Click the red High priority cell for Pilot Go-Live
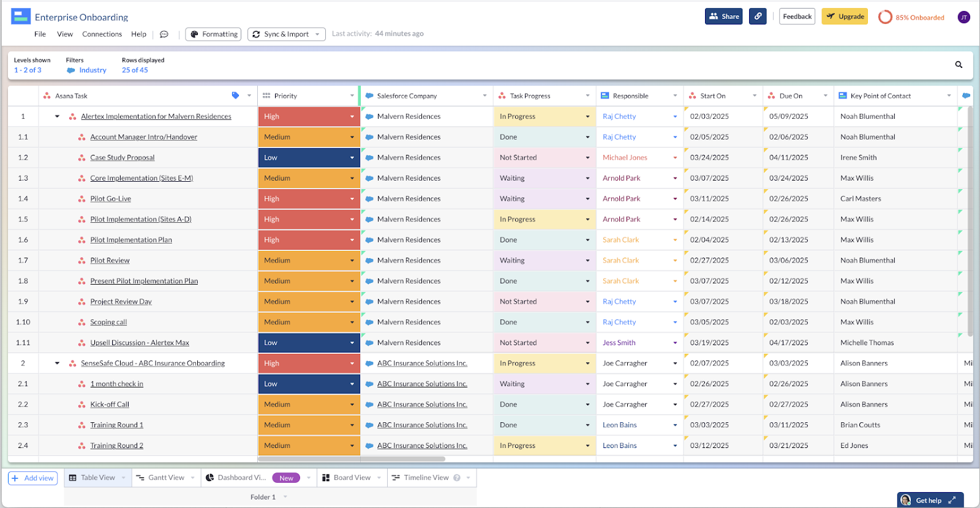 pos(309,199)
